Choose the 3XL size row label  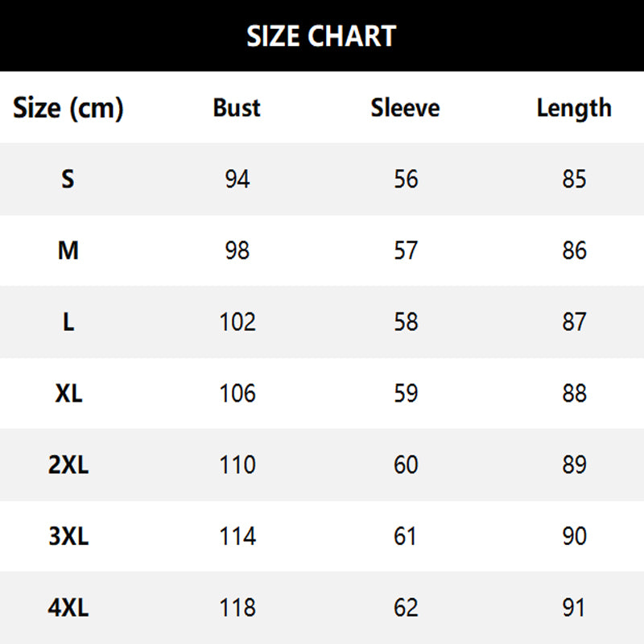click(68, 536)
